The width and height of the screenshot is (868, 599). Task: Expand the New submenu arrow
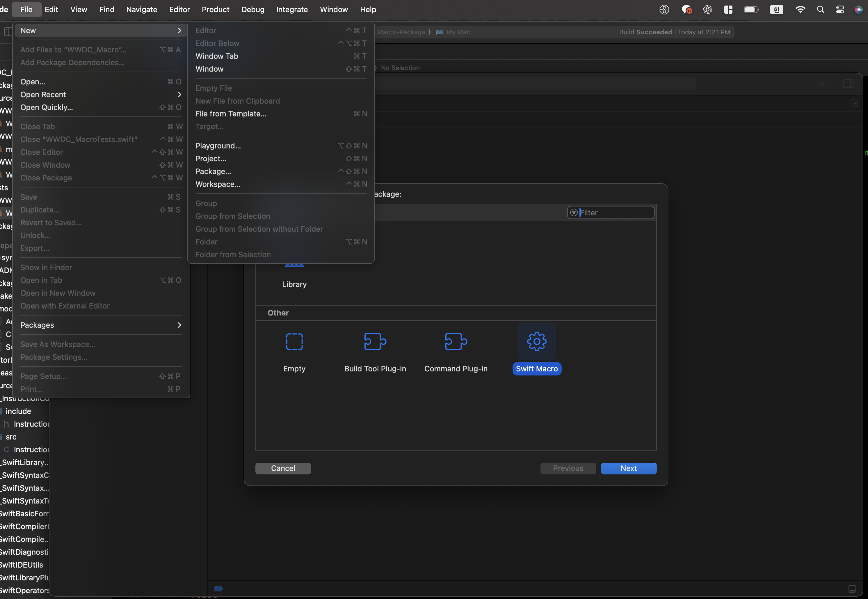179,30
